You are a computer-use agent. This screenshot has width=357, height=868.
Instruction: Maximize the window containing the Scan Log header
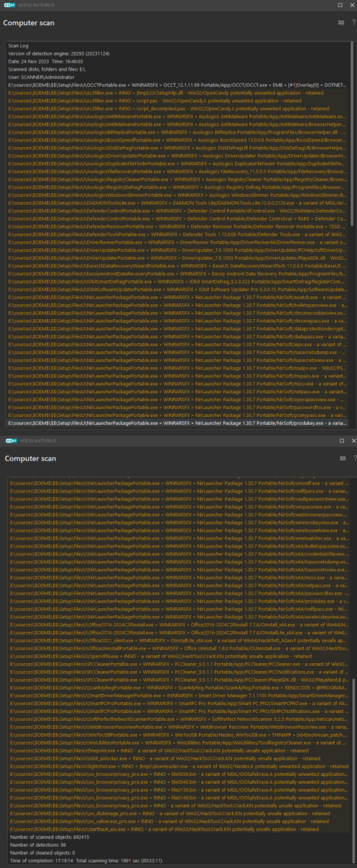341,5
